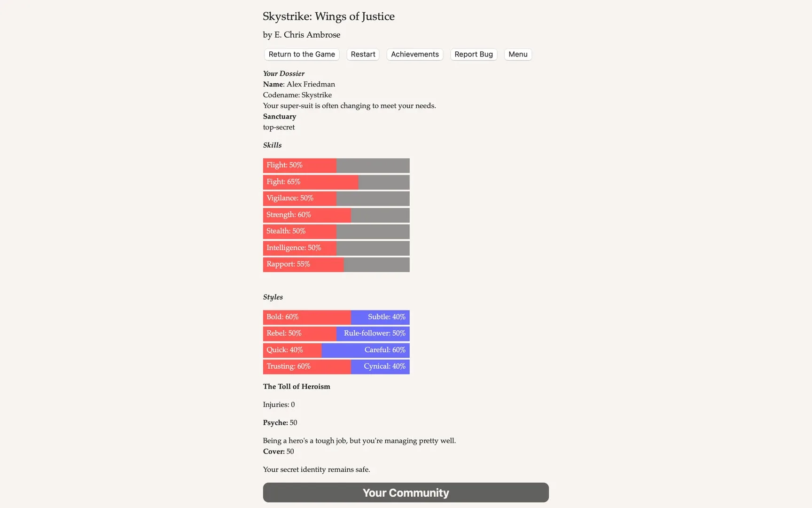
Task: Click the blue Subtle 40% segment
Action: pos(380,317)
